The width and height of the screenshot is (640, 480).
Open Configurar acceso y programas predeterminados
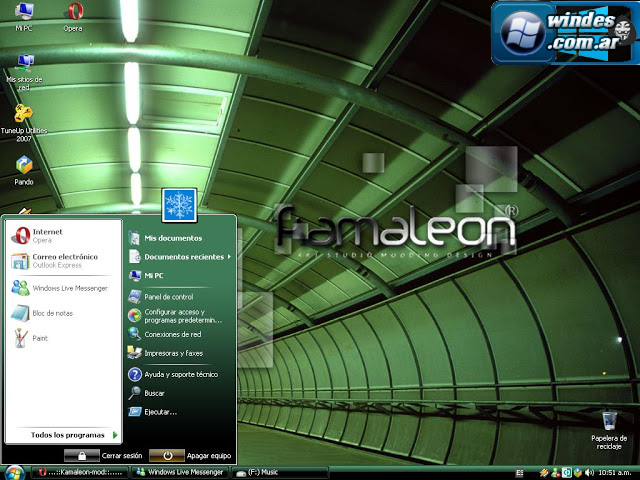tap(180, 316)
